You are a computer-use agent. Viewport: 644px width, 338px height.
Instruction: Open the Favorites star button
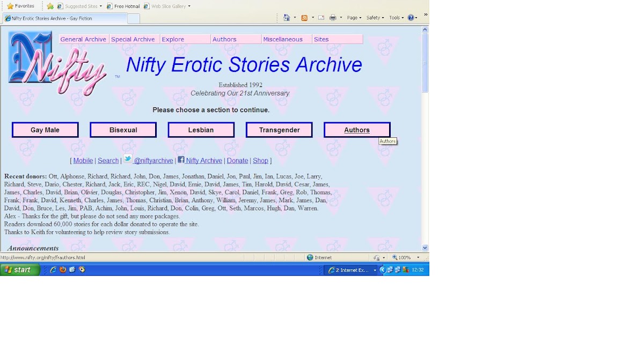[x=20, y=6]
